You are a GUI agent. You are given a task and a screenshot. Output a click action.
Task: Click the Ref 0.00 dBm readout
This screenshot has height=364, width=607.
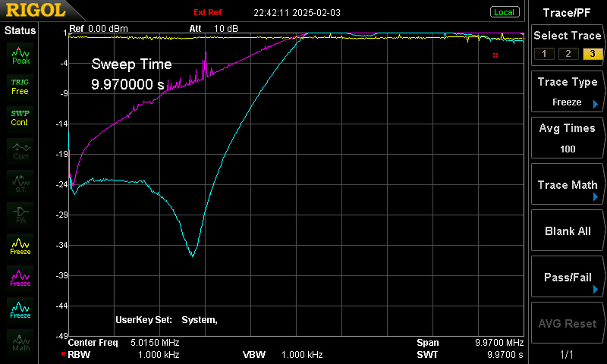[x=98, y=28]
